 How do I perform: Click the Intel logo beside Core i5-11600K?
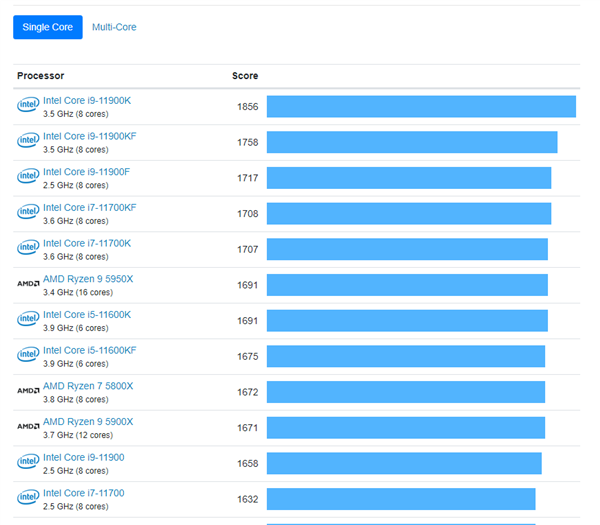[x=28, y=319]
